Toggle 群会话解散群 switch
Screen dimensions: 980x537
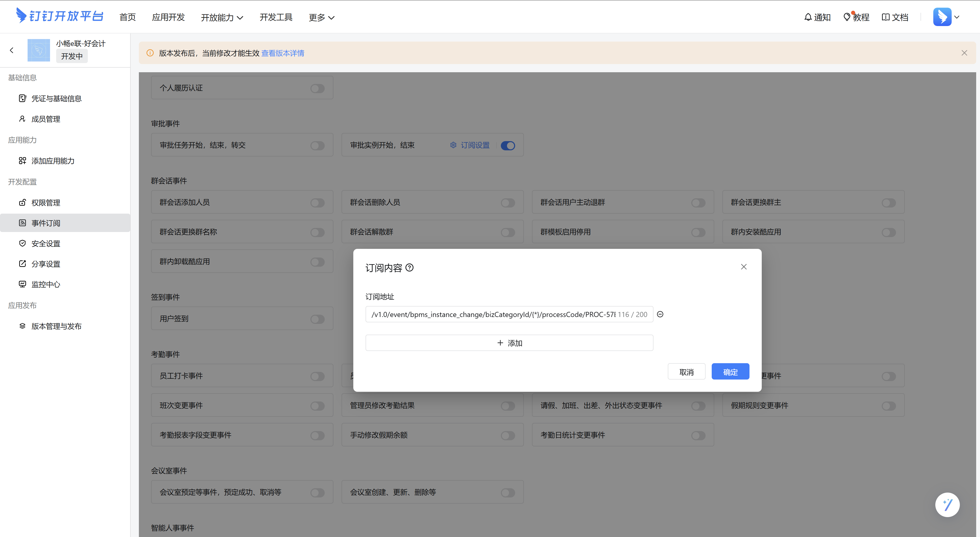[507, 232]
